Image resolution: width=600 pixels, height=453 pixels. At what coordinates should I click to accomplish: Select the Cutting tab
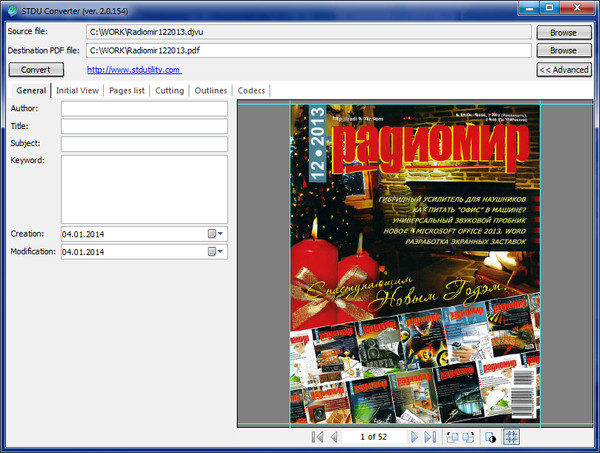170,91
